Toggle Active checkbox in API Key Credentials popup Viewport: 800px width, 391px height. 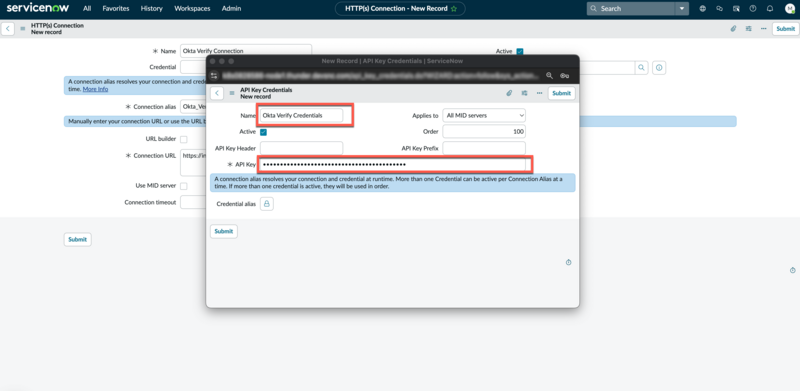click(263, 132)
